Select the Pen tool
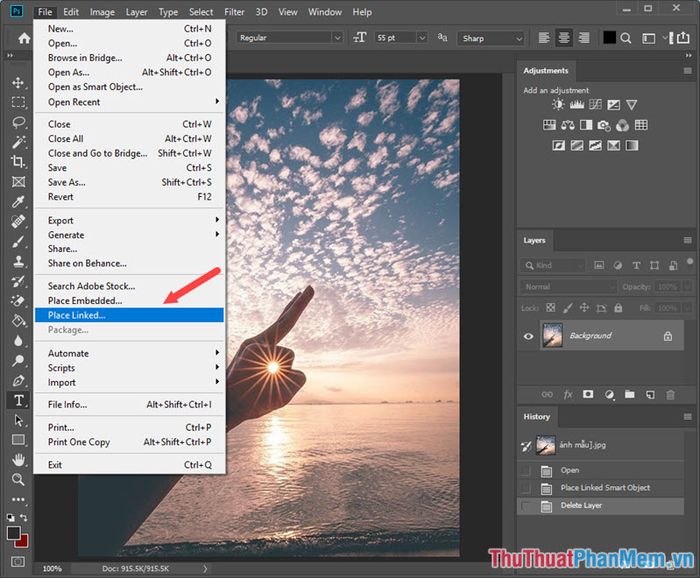 pyautogui.click(x=18, y=380)
